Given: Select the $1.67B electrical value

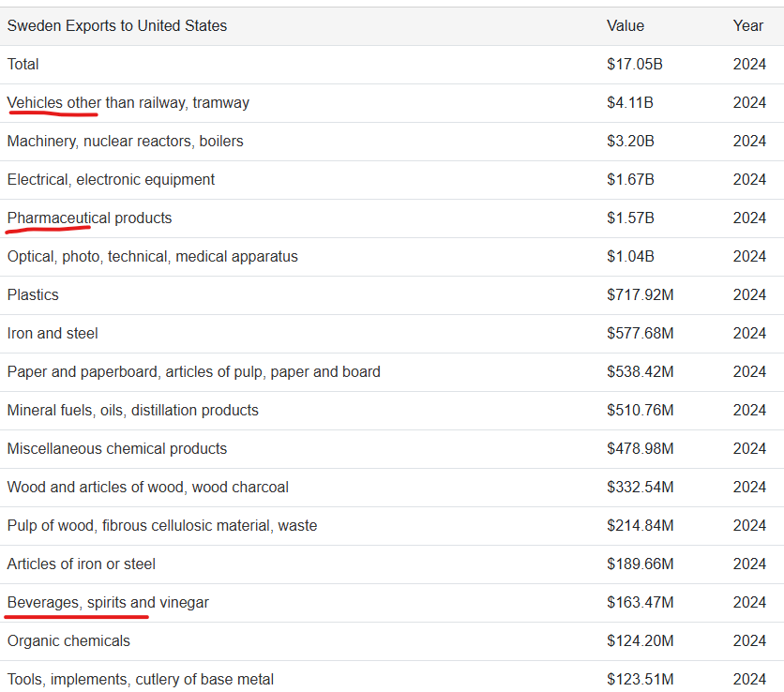Looking at the screenshot, I should click(630, 179).
